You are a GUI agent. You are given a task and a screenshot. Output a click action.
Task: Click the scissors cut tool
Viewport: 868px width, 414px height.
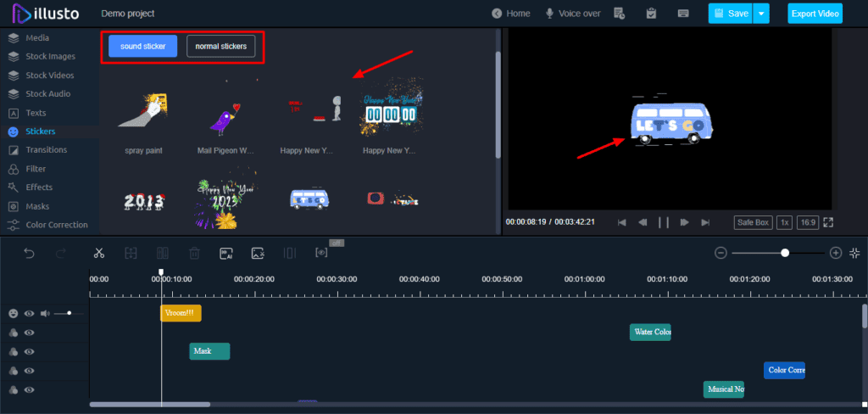tap(99, 253)
